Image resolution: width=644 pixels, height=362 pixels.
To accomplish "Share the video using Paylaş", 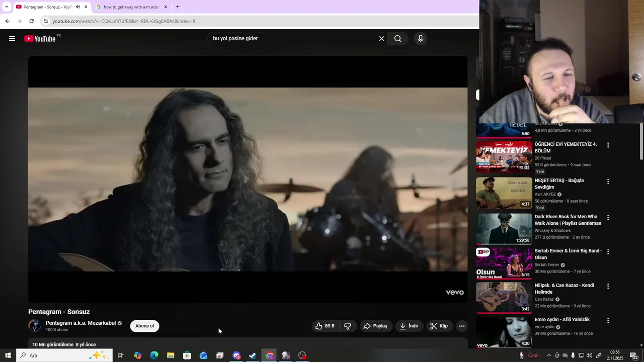I will [376, 326].
